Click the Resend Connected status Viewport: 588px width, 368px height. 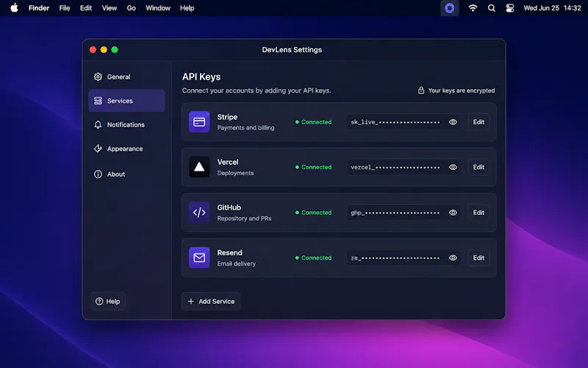coord(314,258)
